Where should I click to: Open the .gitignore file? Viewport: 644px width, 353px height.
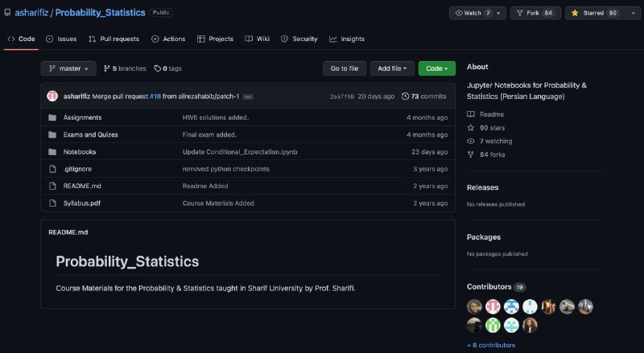(x=77, y=169)
